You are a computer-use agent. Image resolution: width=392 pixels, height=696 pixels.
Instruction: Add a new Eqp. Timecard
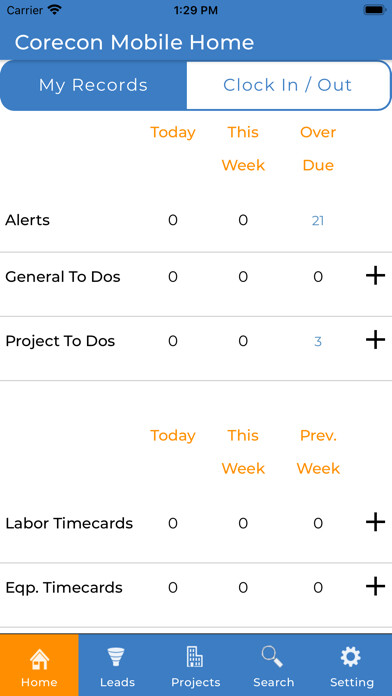click(x=375, y=587)
